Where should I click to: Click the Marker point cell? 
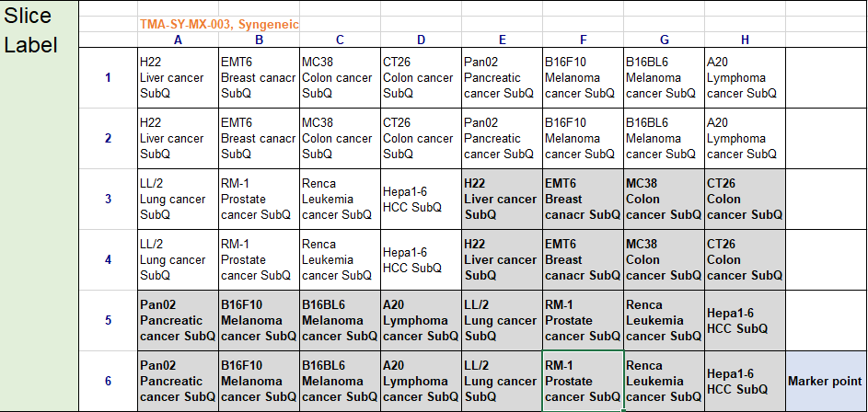click(x=825, y=381)
